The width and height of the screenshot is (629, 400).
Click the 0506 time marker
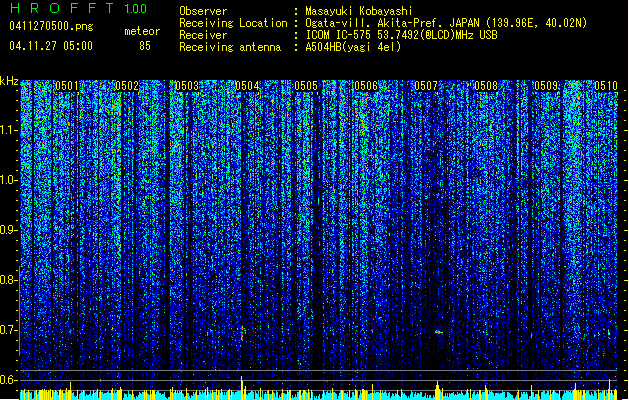(x=366, y=86)
